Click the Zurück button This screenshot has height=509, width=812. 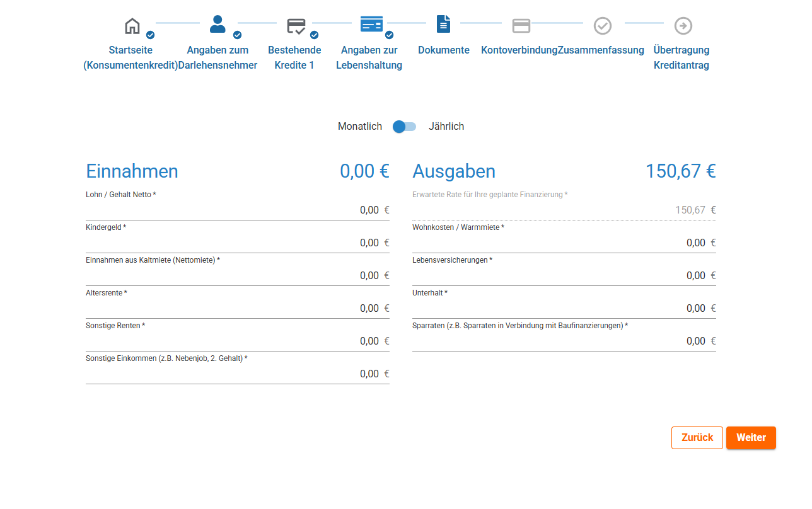pyautogui.click(x=697, y=438)
